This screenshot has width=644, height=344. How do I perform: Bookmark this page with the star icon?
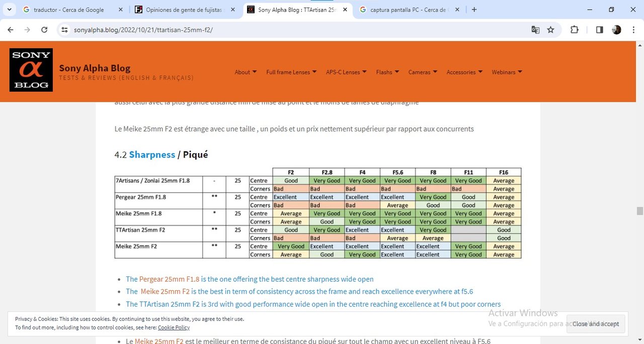click(x=550, y=30)
